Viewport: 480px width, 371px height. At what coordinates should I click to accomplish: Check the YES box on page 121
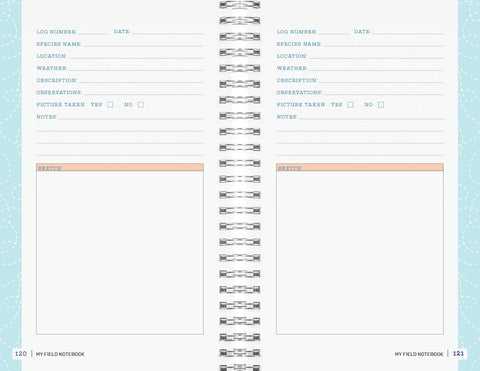pos(350,105)
